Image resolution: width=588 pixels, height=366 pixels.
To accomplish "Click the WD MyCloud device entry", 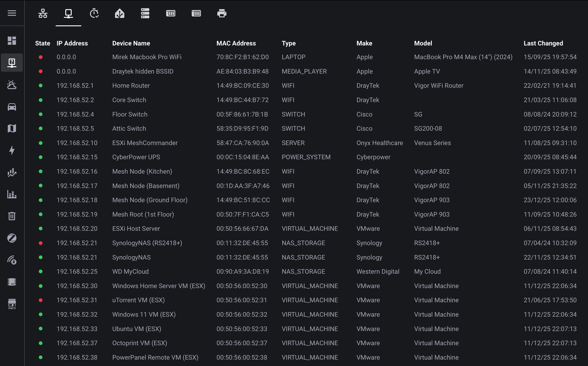I will coord(130,272).
